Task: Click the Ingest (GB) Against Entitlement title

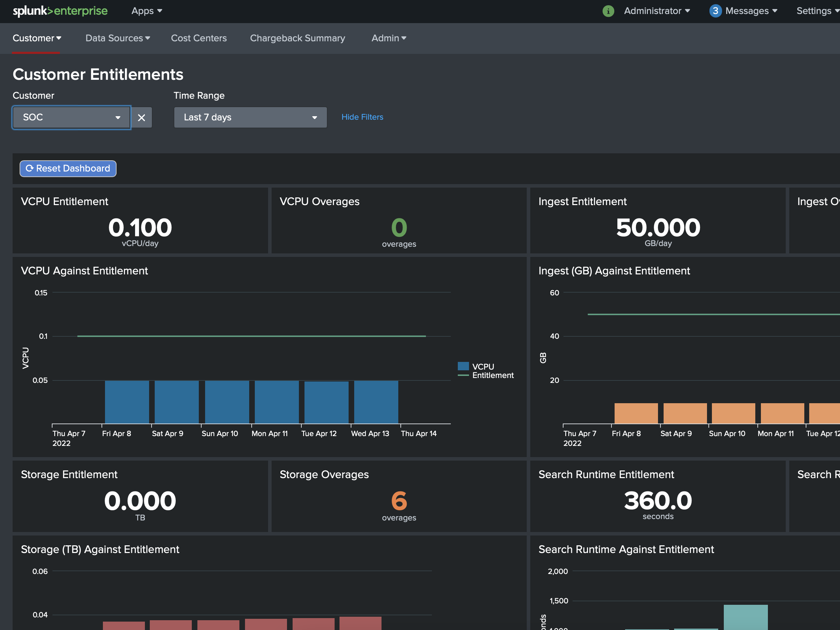Action: 614,271
